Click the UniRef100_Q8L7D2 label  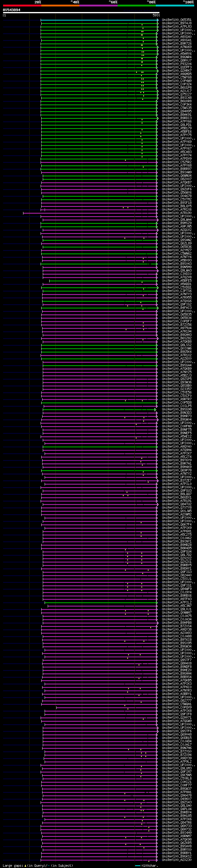176,555
